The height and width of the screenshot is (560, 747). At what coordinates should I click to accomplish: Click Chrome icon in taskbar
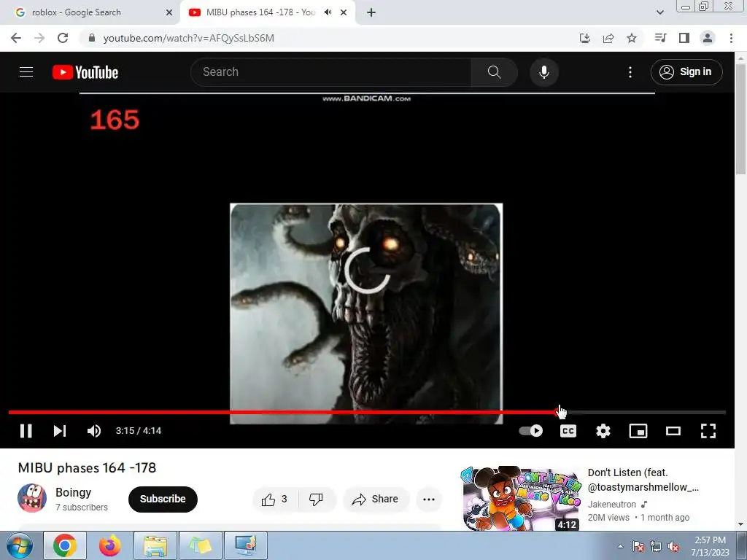(65, 545)
